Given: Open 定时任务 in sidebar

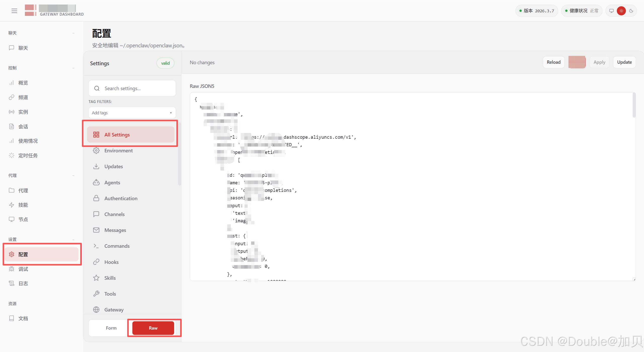Looking at the screenshot, I should pyautogui.click(x=28, y=156).
